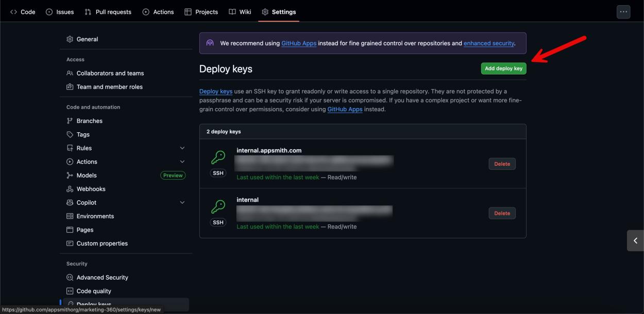Click the Branches sidebar icon
The width and height of the screenshot is (644, 314).
click(x=70, y=120)
